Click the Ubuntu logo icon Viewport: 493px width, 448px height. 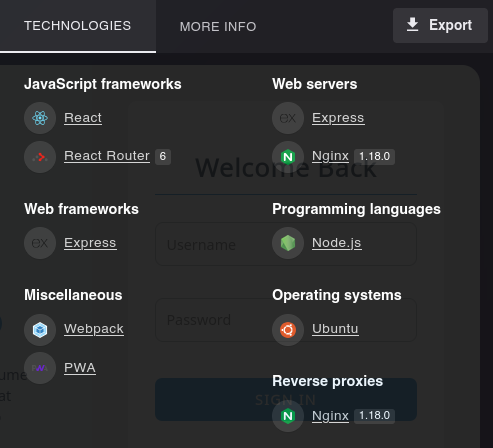(x=288, y=330)
